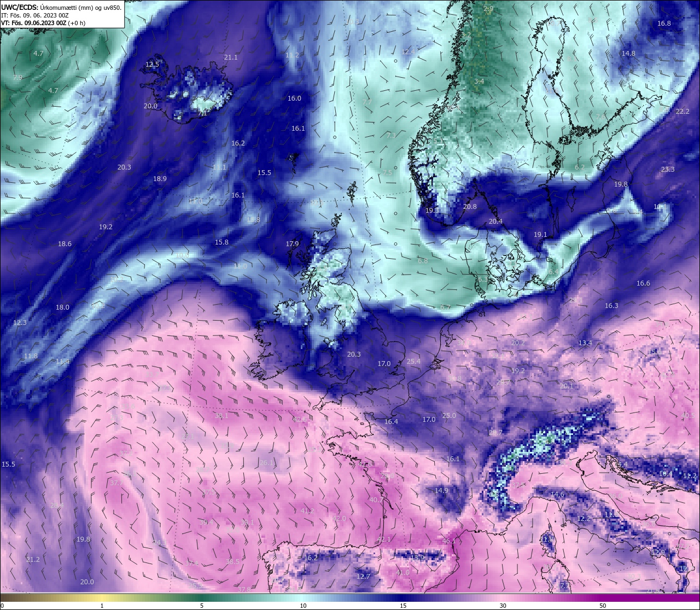The width and height of the screenshot is (700, 610).
Task: Click the 11.8 map value
Action: coord(31,356)
